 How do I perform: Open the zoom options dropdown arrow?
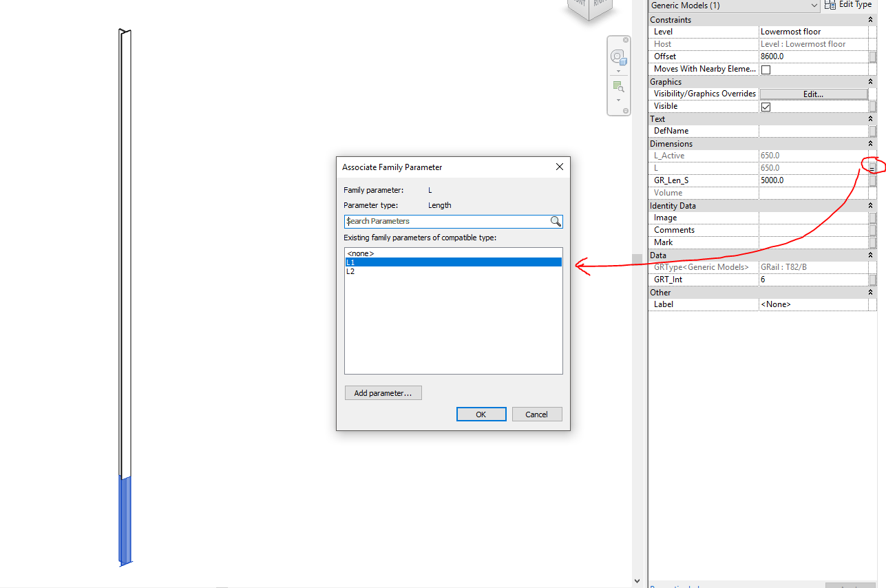[x=618, y=99]
